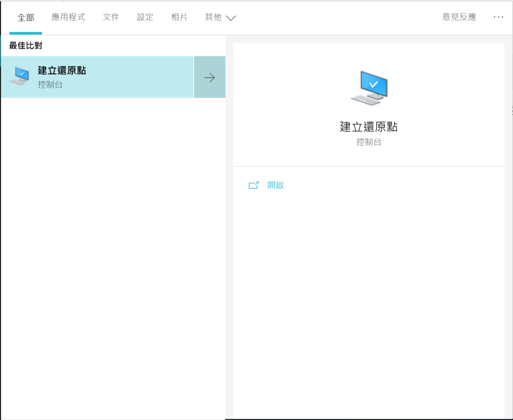Click the 最佳比對 section heading
Image resolution: width=513 pixels, height=420 pixels.
coord(26,46)
